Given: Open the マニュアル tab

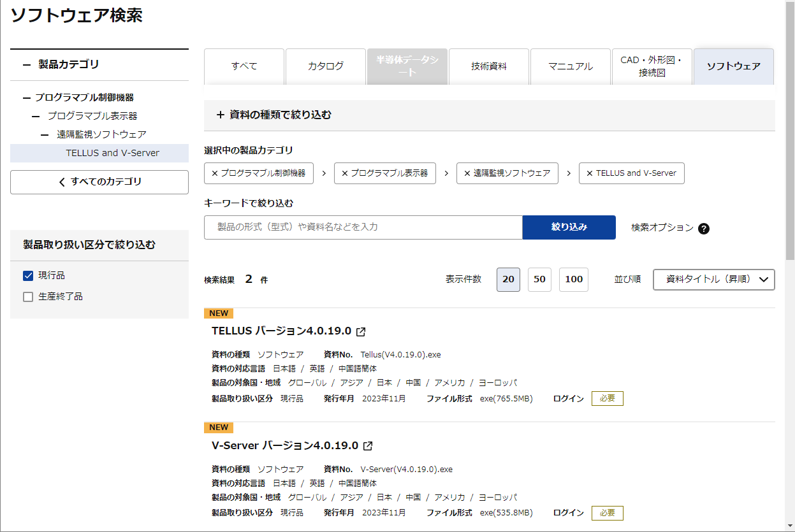Looking at the screenshot, I should (570, 66).
